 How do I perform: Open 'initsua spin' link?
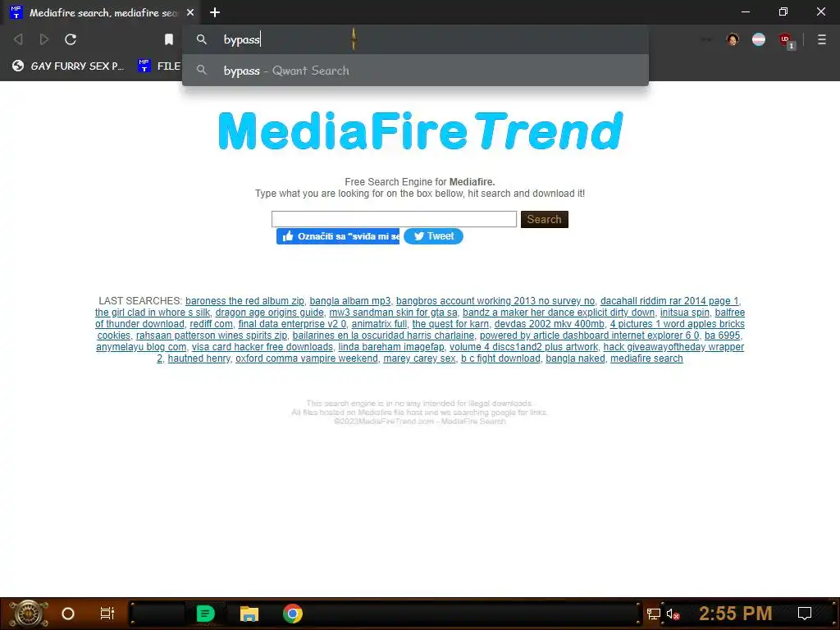685,313
